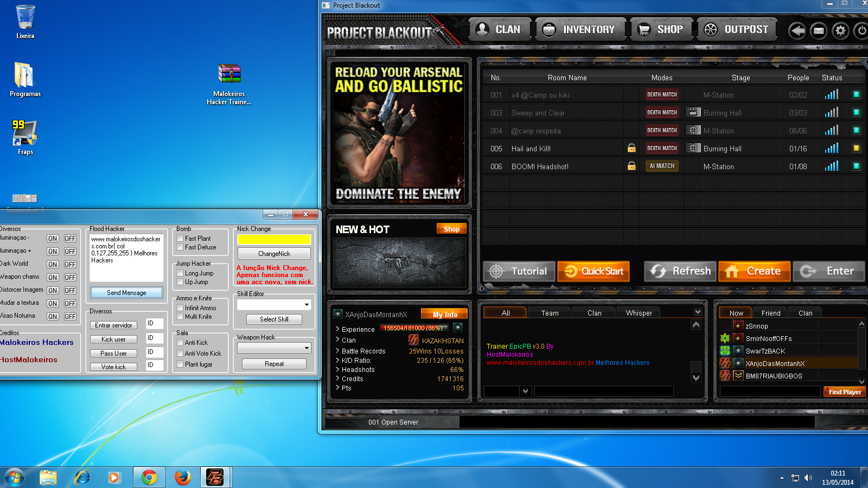Click the lock icon on BOOM! Headshot room
Screen dimensions: 868x488
point(631,166)
